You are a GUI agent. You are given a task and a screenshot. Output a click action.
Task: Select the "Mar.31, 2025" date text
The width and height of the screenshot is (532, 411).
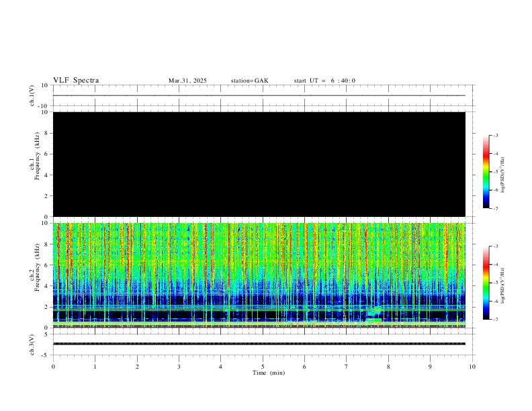click(x=187, y=81)
